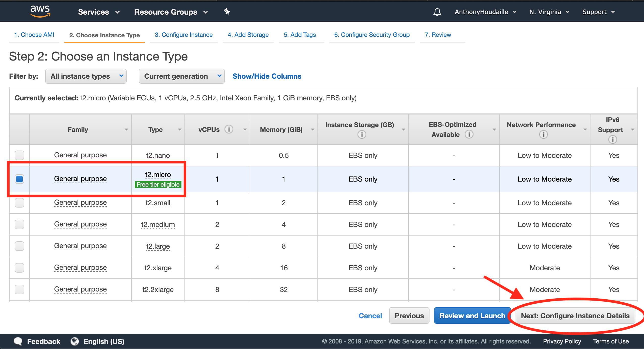644x349 pixels.
Task: Click General purpose in the t2.xlarge row
Action: (80, 268)
